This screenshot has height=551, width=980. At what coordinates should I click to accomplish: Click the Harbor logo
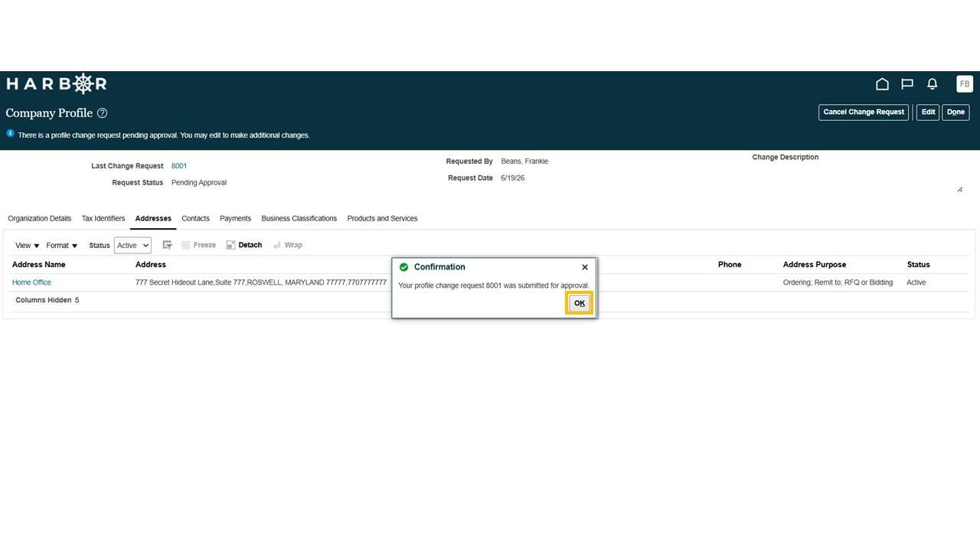57,83
